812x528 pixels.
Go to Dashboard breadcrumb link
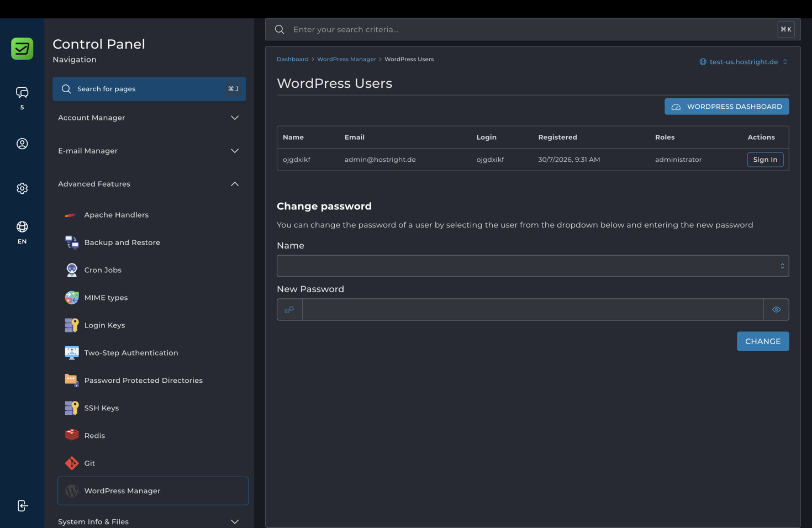coord(292,59)
